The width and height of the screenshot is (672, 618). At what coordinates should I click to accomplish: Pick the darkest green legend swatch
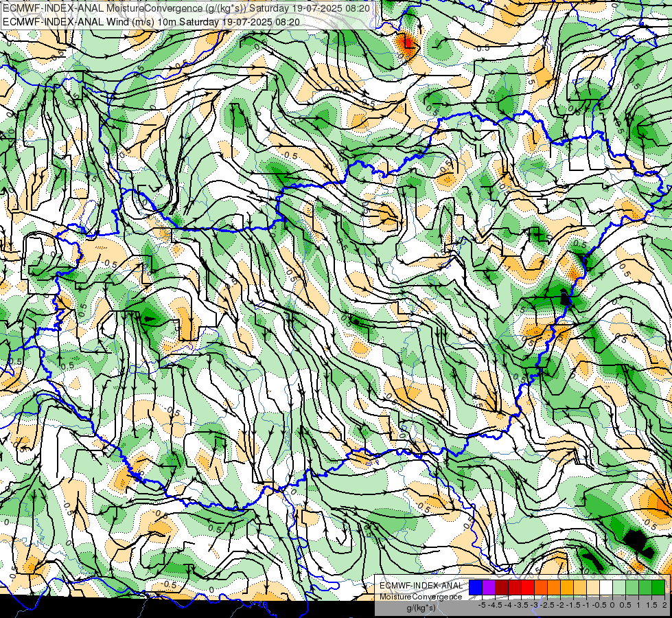click(658, 587)
